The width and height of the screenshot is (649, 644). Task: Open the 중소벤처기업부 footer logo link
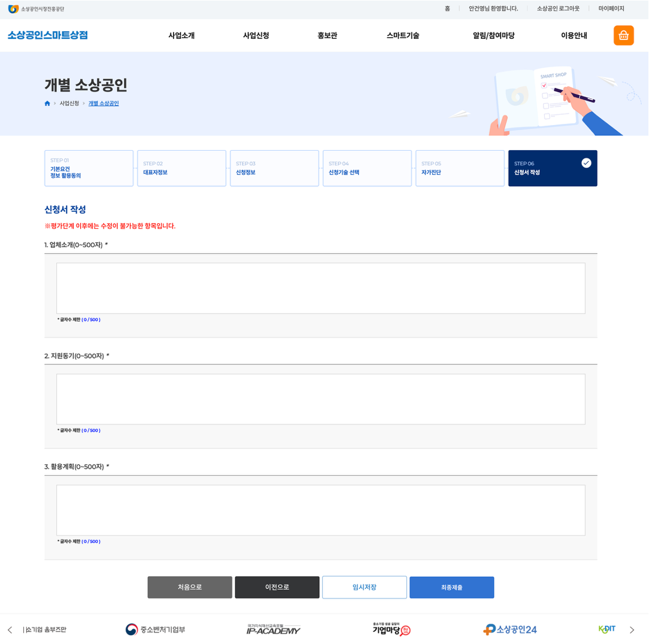155,630
